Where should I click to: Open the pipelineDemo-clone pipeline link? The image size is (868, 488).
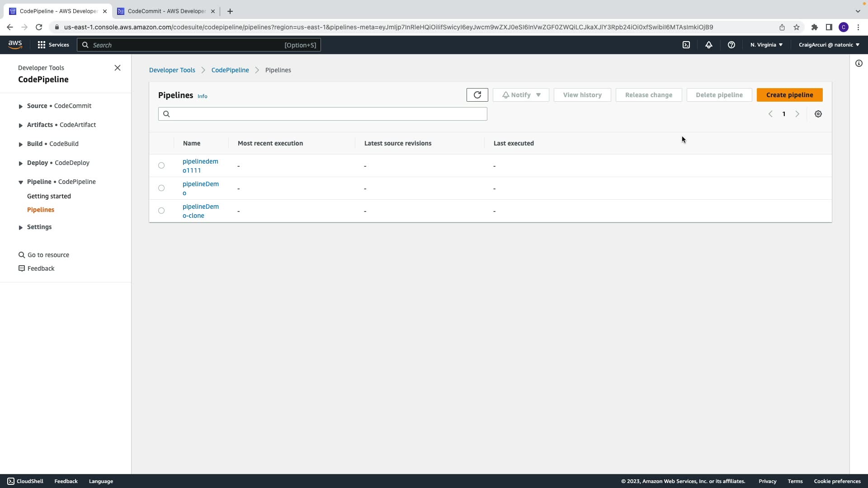click(200, 211)
